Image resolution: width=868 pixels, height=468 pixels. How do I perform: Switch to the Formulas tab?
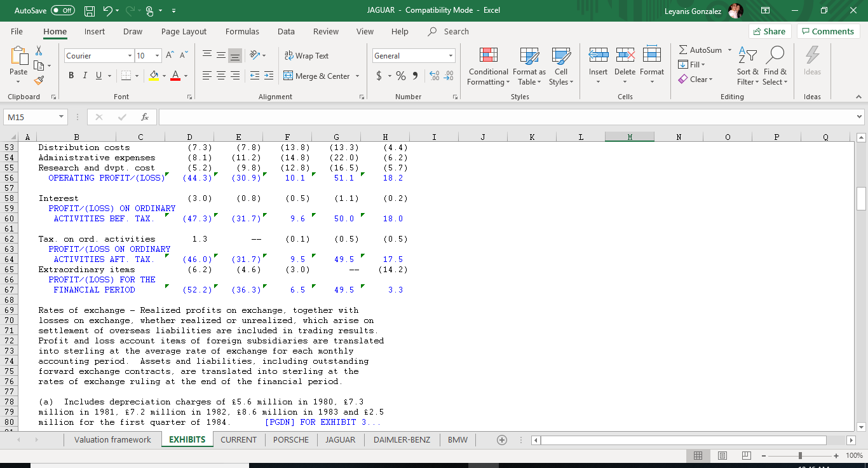pos(242,31)
